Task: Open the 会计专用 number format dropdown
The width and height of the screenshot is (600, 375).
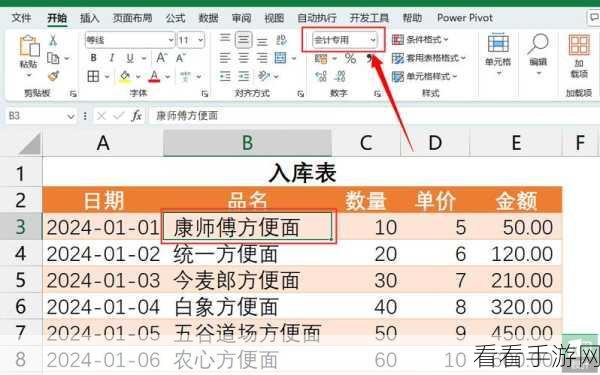Action: pyautogui.click(x=372, y=40)
